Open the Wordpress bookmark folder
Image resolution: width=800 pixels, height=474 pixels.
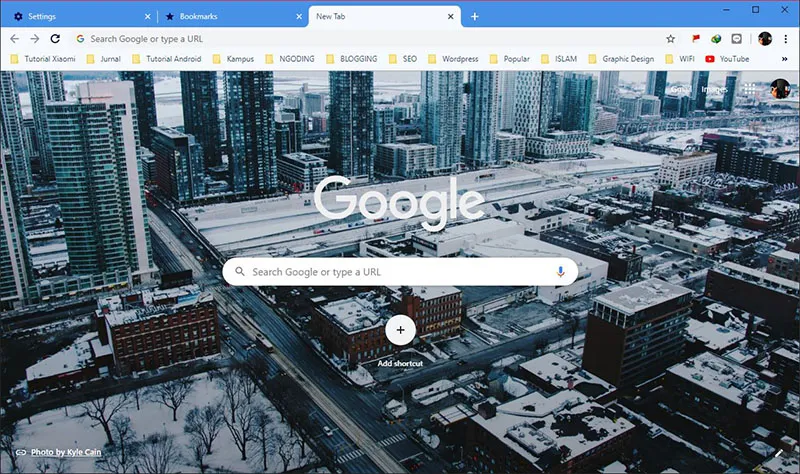click(453, 59)
